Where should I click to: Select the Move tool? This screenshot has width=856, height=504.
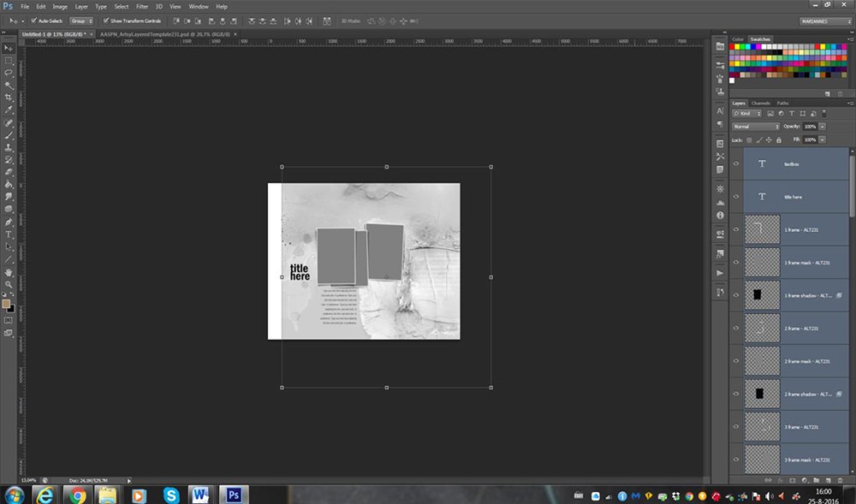[9, 48]
